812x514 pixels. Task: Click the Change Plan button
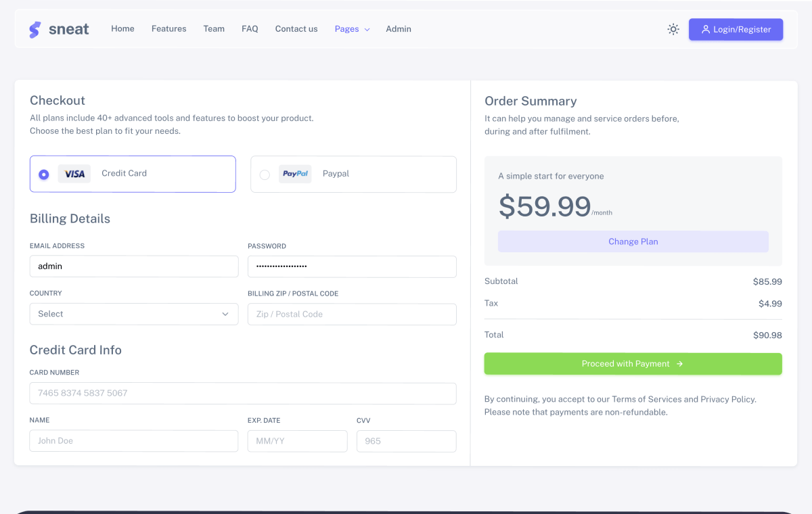633,241
